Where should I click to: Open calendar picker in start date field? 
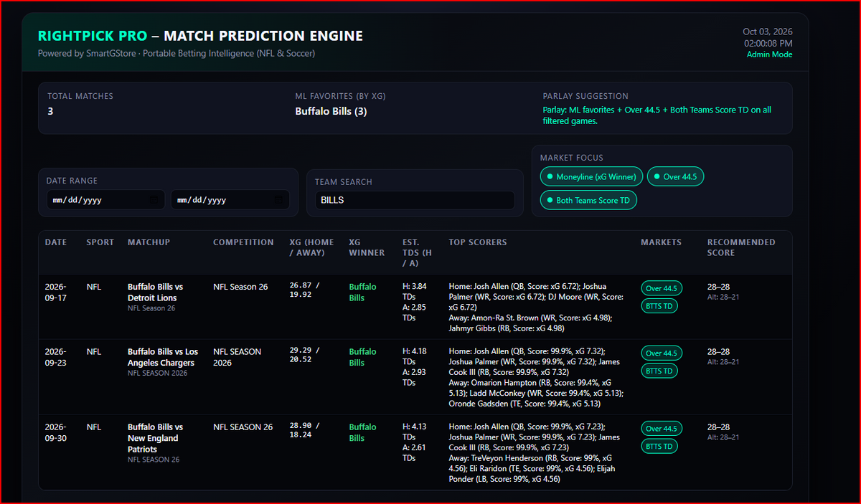pos(153,200)
